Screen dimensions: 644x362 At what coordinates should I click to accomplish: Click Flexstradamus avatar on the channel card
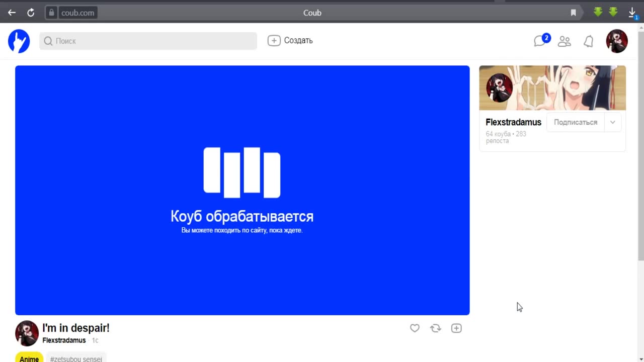click(x=499, y=88)
